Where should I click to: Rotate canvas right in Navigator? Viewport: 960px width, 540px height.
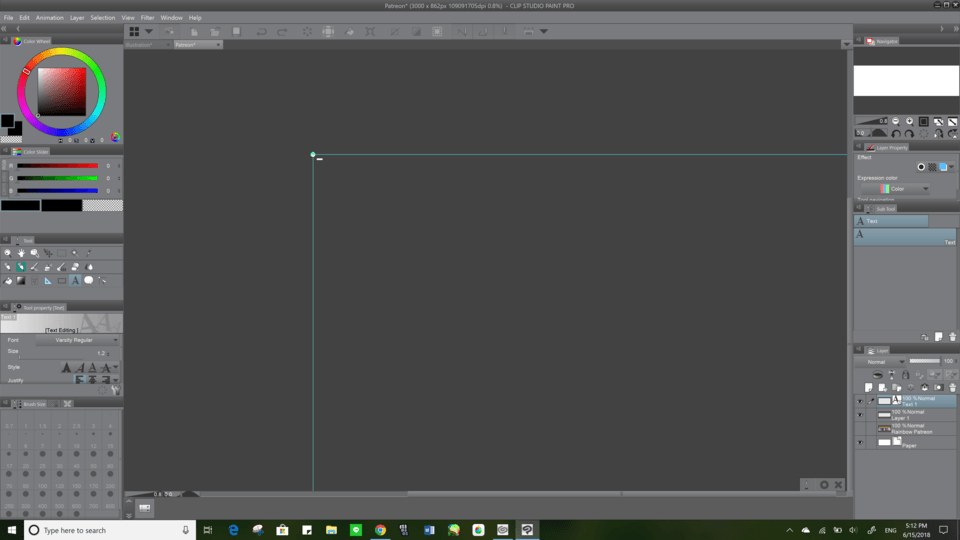point(909,133)
